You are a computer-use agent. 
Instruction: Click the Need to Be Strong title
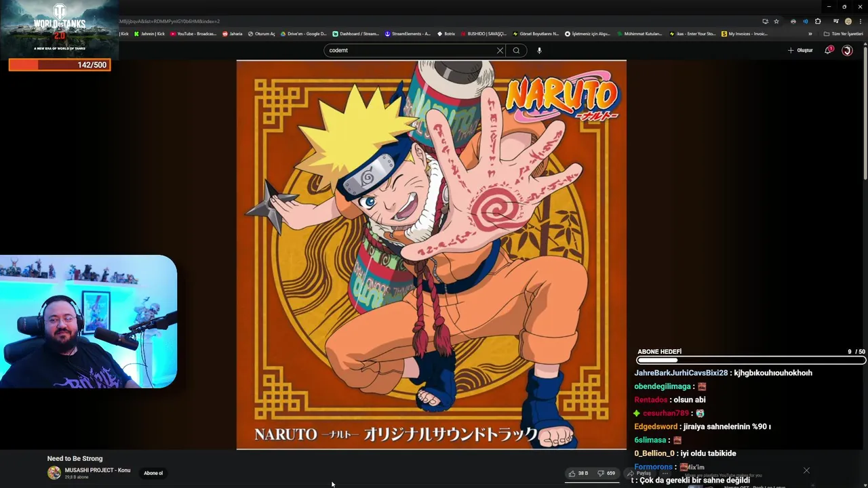(x=75, y=459)
